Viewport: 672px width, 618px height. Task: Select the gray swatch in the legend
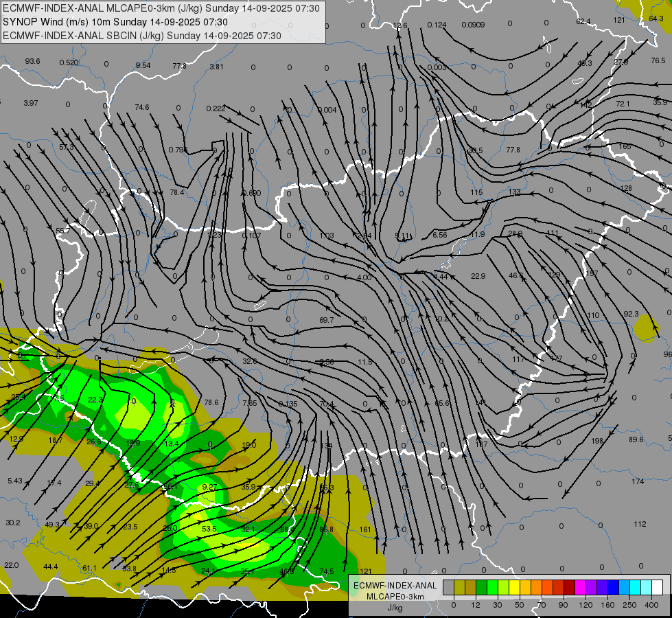point(449,587)
